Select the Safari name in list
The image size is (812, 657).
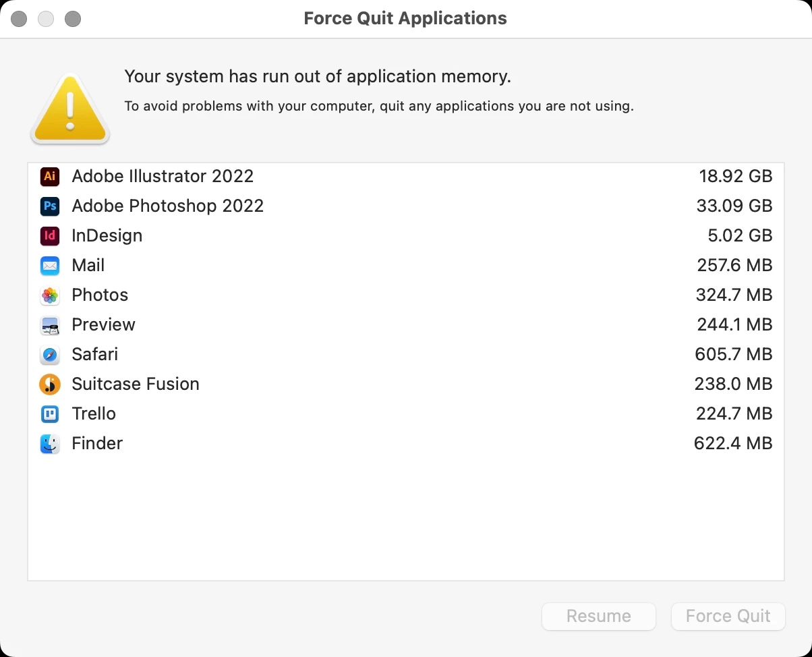tap(95, 354)
